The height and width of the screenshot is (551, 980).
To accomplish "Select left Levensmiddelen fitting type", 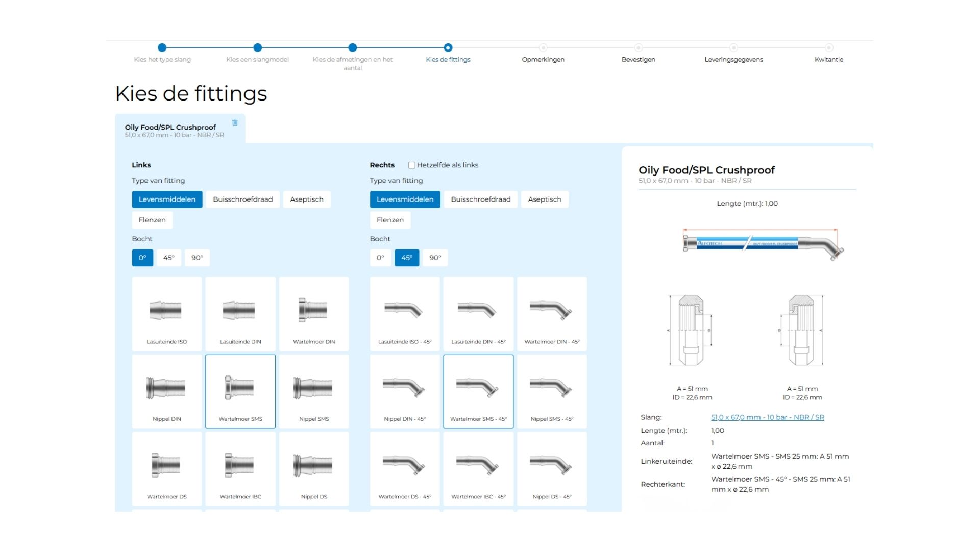I will pyautogui.click(x=167, y=199).
